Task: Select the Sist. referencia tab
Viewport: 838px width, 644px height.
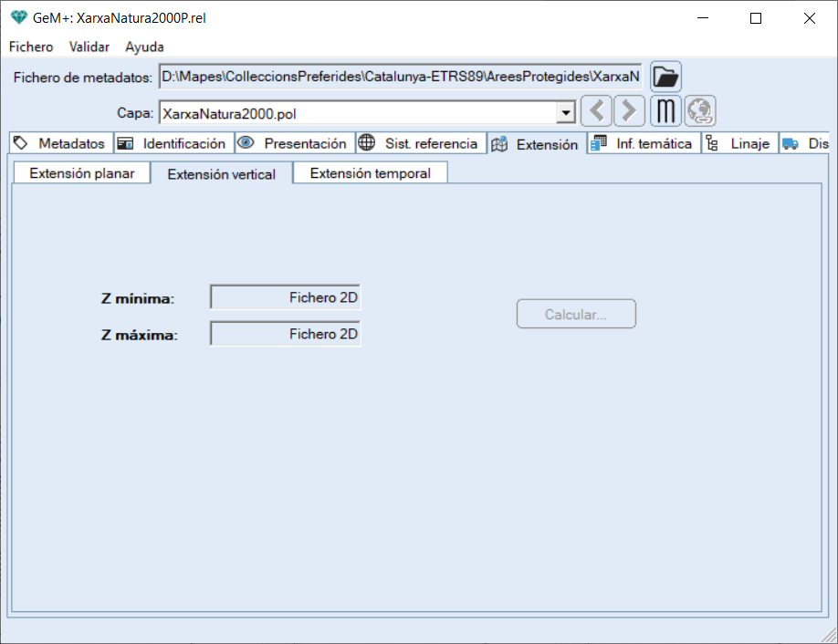Action: pyautogui.click(x=420, y=143)
